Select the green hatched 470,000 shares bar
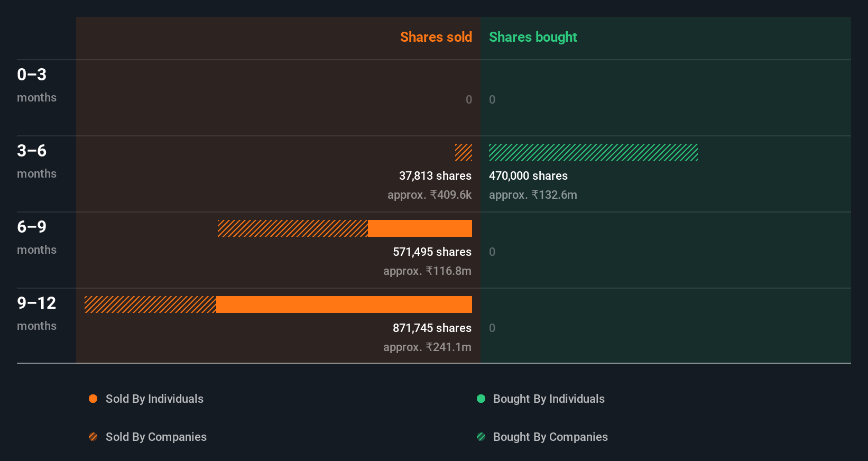Viewport: 868px width, 461px height. [x=593, y=152]
